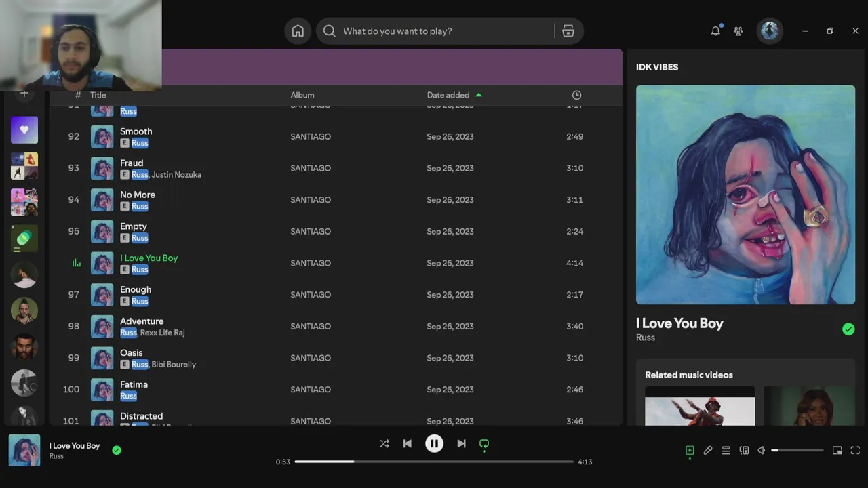This screenshot has width=868, height=488.
Task: Open the user profile avatar menu
Action: click(x=770, y=30)
